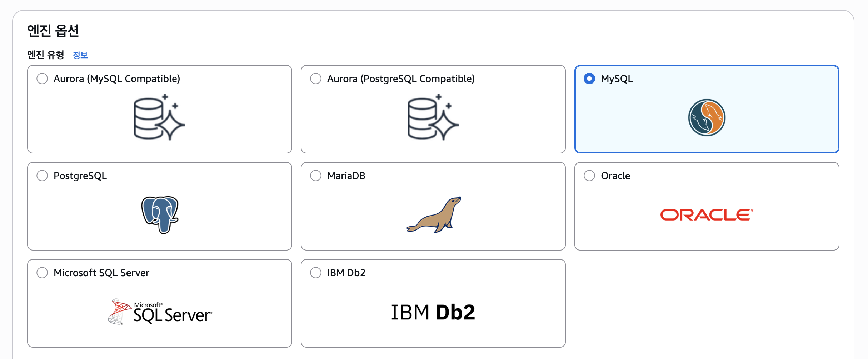Open the 정보 link beside 엔진 유형

point(80,55)
